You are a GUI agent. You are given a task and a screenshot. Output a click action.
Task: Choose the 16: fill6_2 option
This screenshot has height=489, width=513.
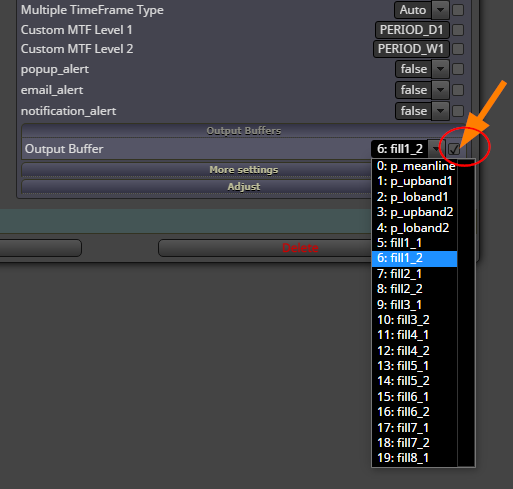click(x=414, y=412)
